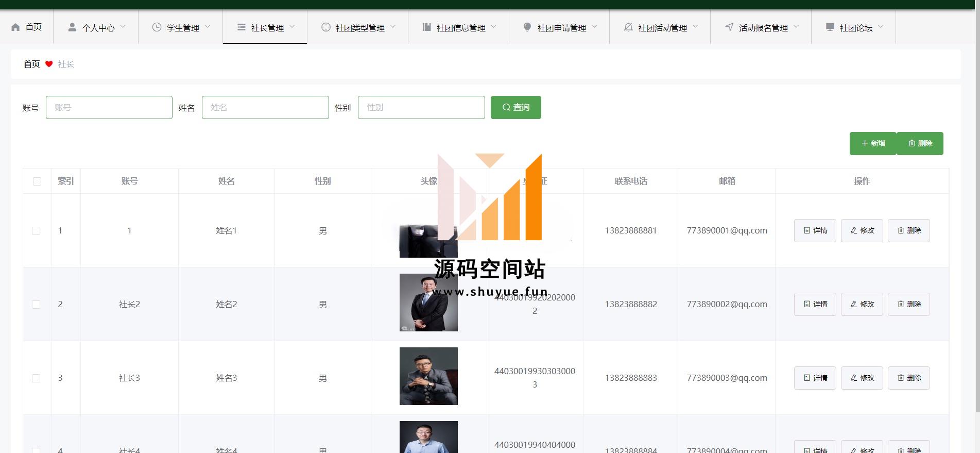Expand the 社团活动管理 dropdown arrow

[x=695, y=26]
